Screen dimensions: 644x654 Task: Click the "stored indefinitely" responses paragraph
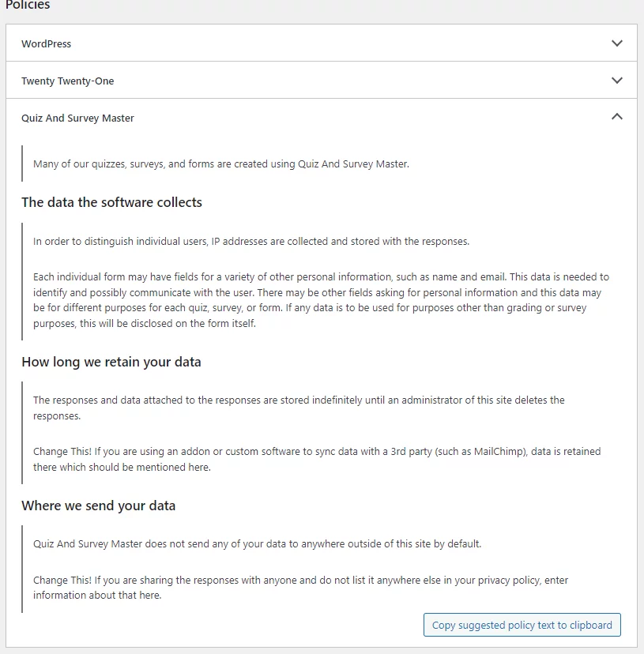pos(299,408)
